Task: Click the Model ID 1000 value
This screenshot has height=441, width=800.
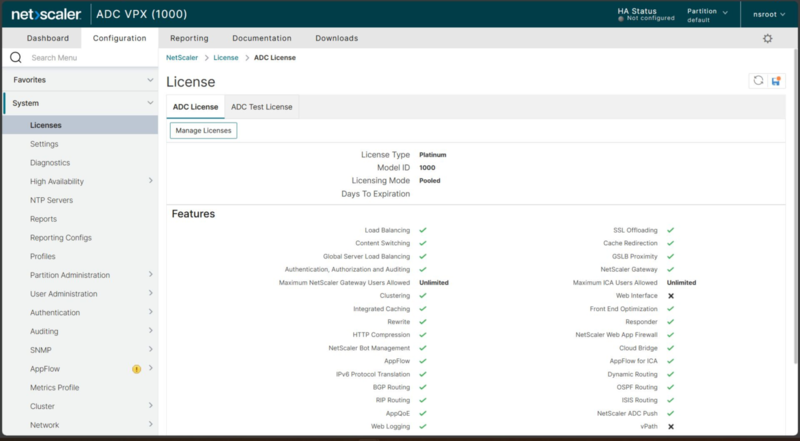Action: tap(427, 167)
